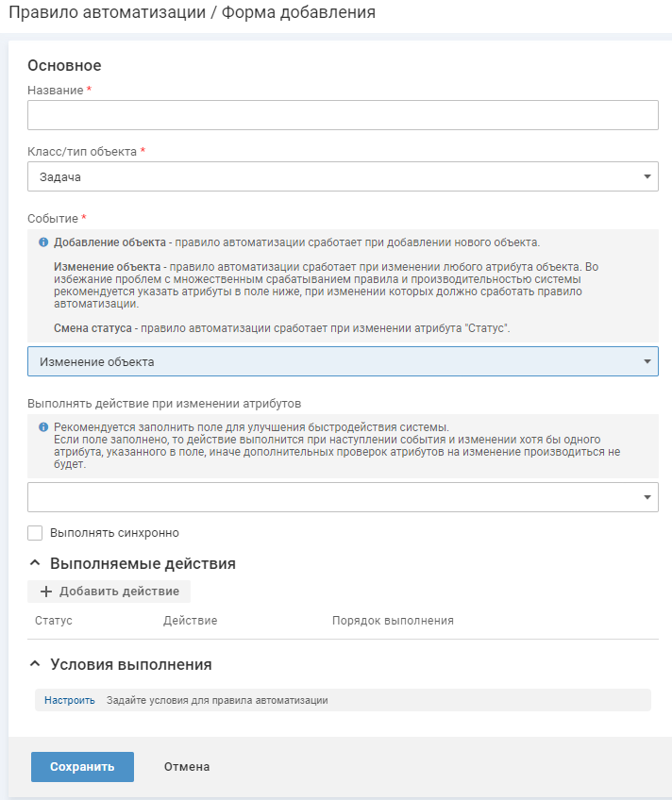Click the Условия выполнения section title
Viewport: 672px width, 800px height.
(x=130, y=664)
